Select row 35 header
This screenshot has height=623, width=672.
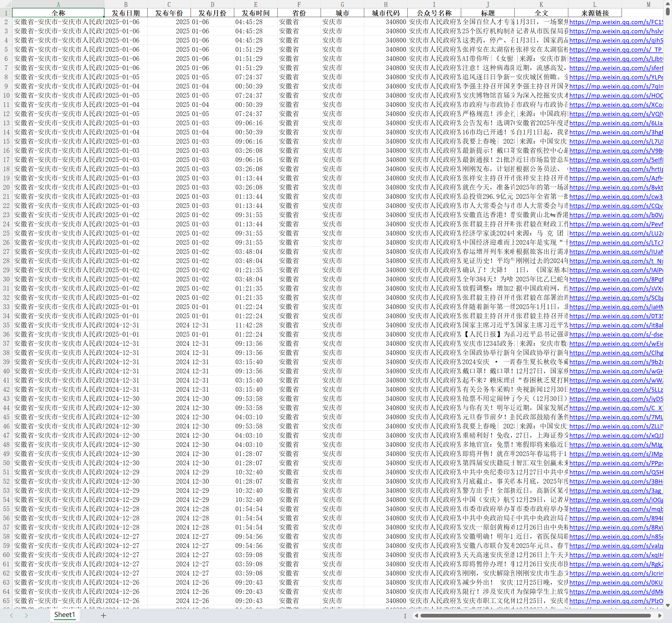click(x=6, y=325)
